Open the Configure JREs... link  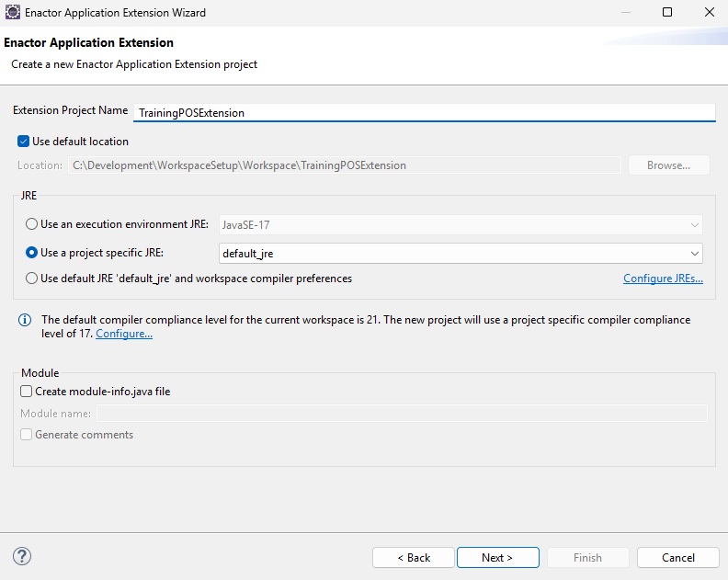click(663, 279)
